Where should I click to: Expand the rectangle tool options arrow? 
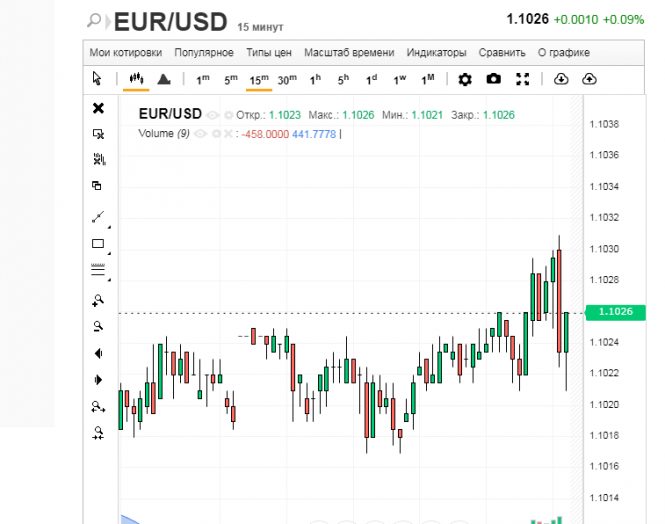click(x=109, y=254)
